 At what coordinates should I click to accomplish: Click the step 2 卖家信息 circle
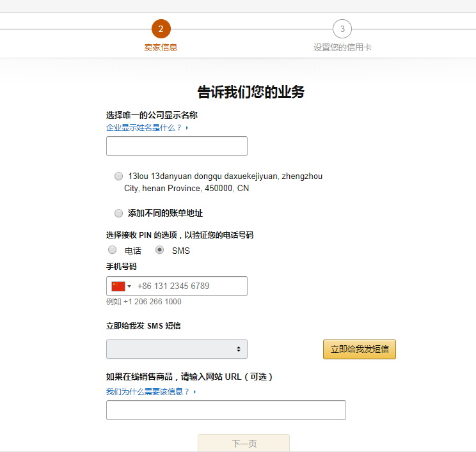click(161, 29)
